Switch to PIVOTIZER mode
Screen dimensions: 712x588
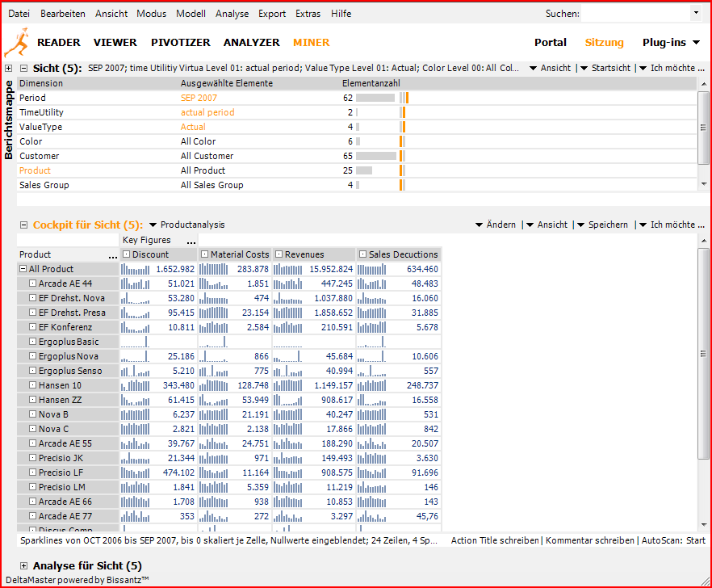[x=181, y=42]
